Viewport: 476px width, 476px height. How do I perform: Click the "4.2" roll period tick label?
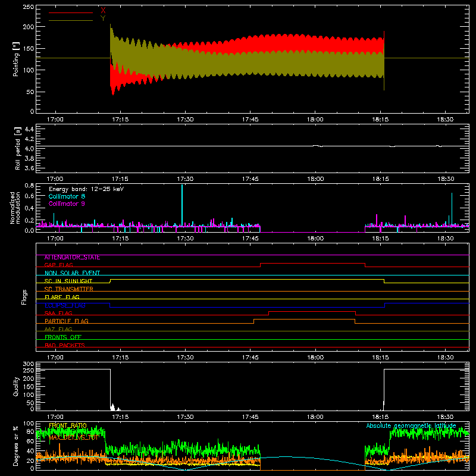click(29, 139)
